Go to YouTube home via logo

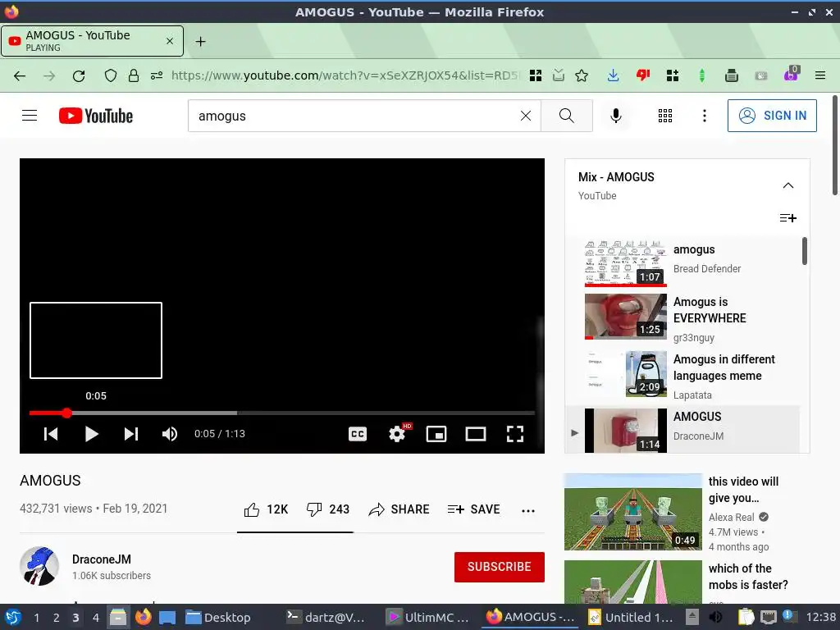(95, 116)
